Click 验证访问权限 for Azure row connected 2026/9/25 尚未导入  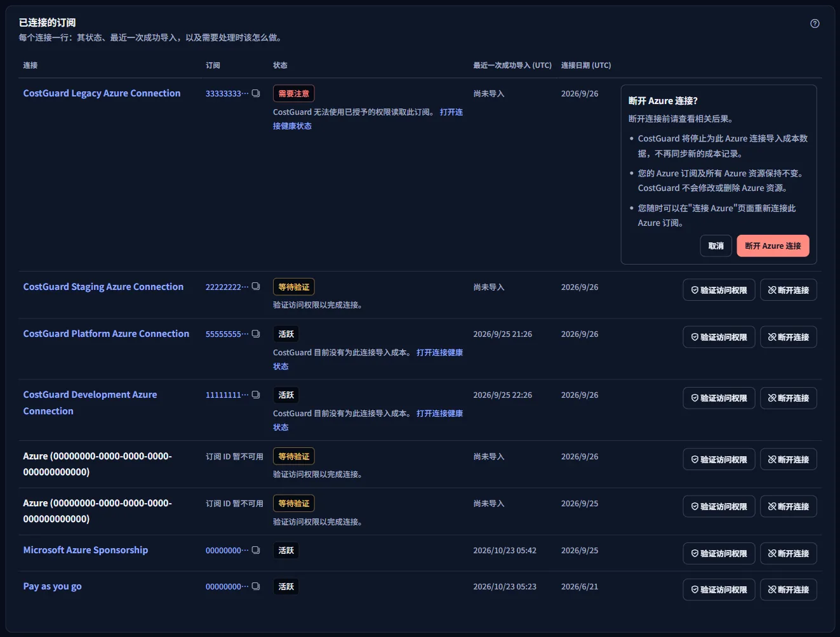[x=719, y=506]
